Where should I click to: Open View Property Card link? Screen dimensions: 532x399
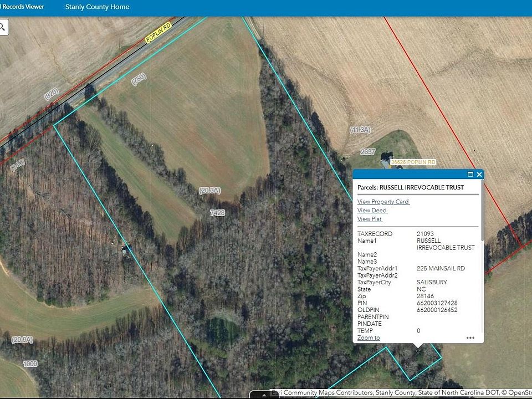click(383, 202)
